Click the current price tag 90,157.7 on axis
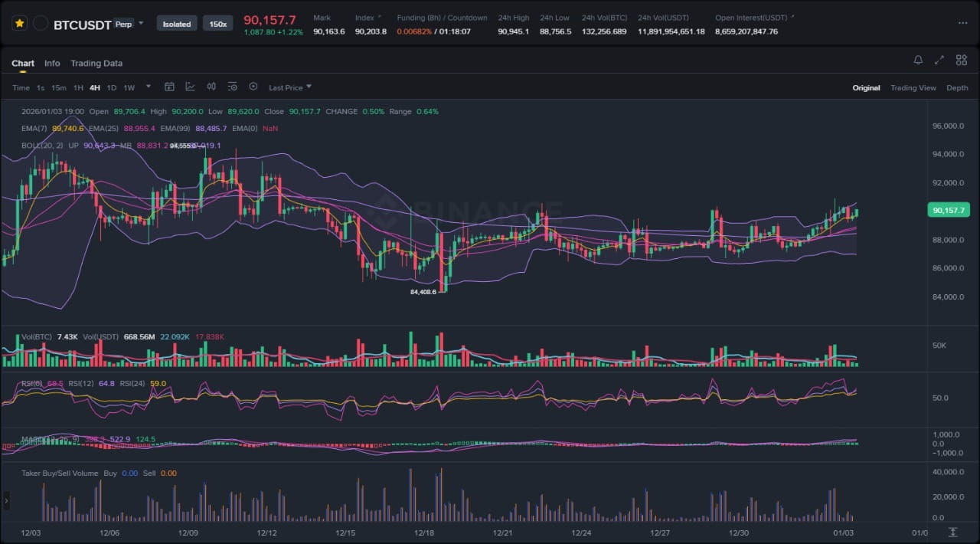 [x=949, y=210]
